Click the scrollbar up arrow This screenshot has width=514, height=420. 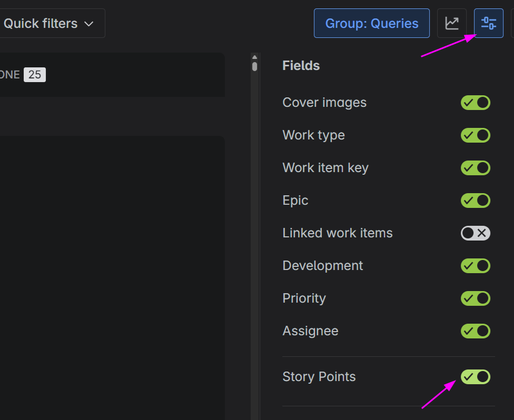[x=254, y=57]
